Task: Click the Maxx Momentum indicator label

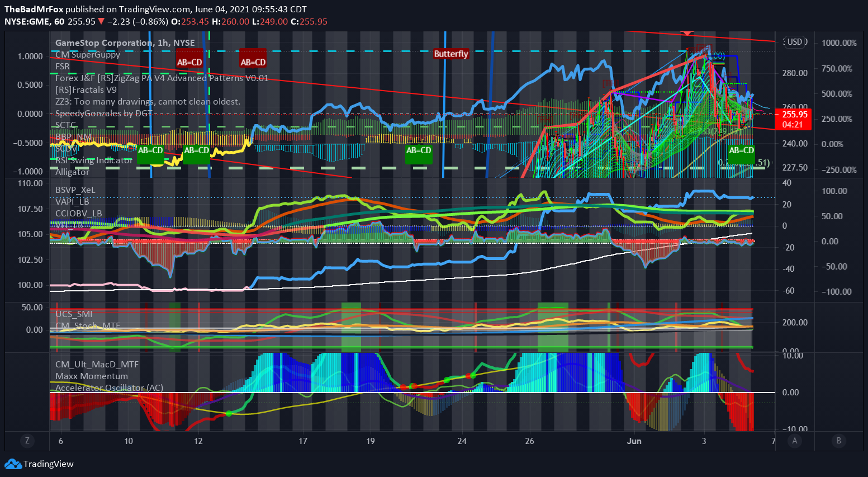Action: point(92,376)
